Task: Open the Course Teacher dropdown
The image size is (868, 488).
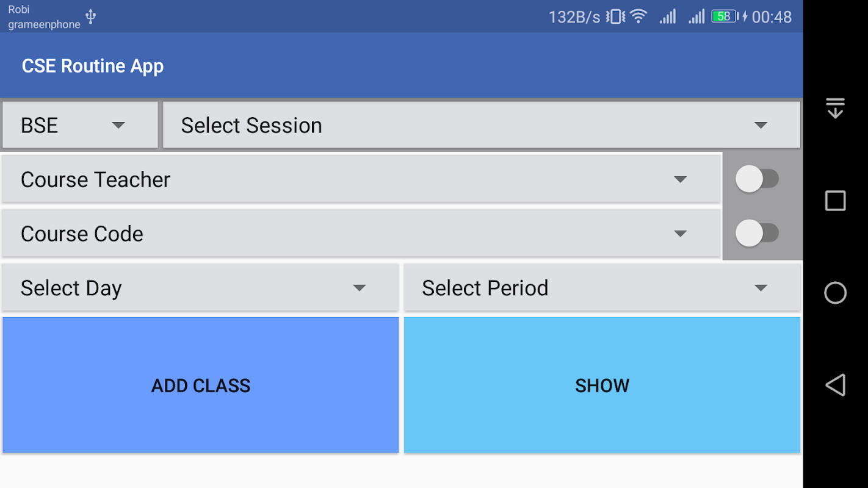Action: tap(361, 179)
